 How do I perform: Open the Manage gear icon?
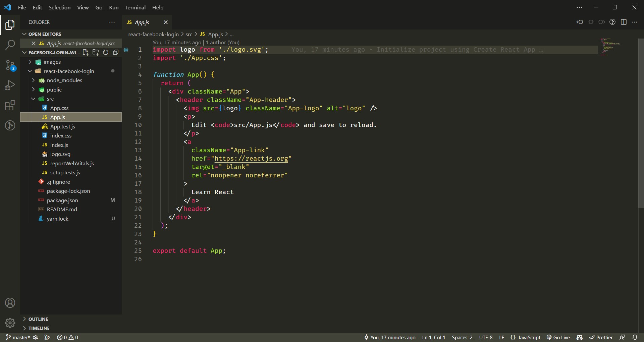click(10, 323)
